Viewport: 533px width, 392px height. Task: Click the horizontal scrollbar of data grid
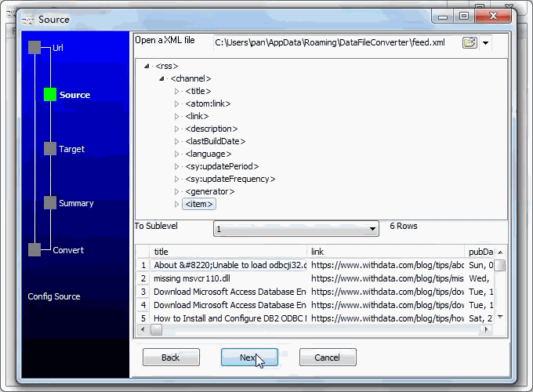(x=314, y=330)
